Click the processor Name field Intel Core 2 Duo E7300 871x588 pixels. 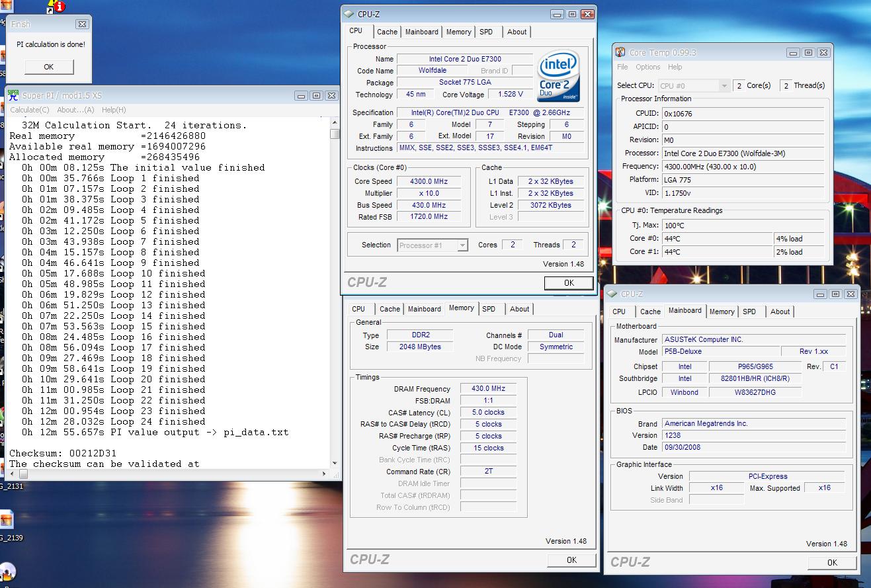(x=465, y=59)
